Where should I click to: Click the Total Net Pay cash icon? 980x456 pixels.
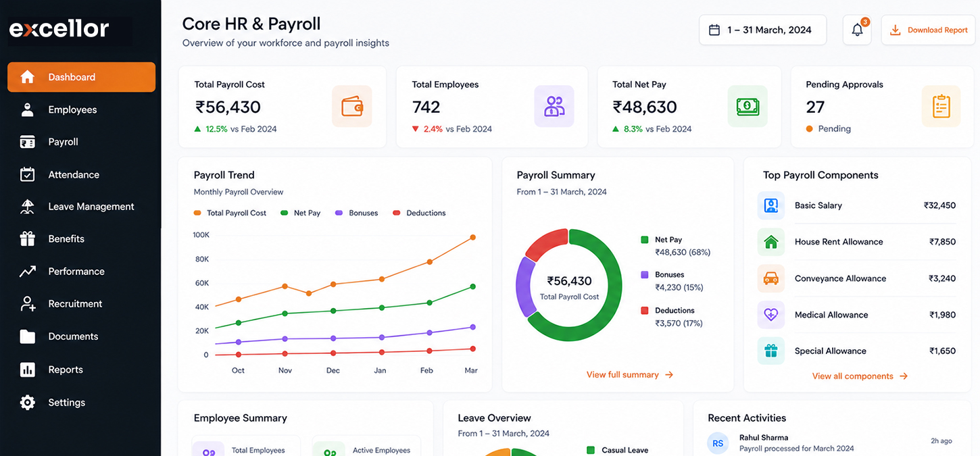(x=748, y=106)
